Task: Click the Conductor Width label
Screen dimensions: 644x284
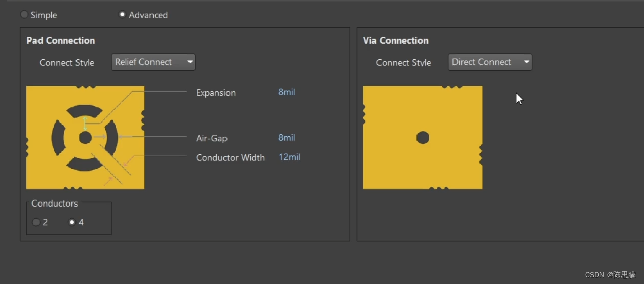Action: pyautogui.click(x=231, y=158)
